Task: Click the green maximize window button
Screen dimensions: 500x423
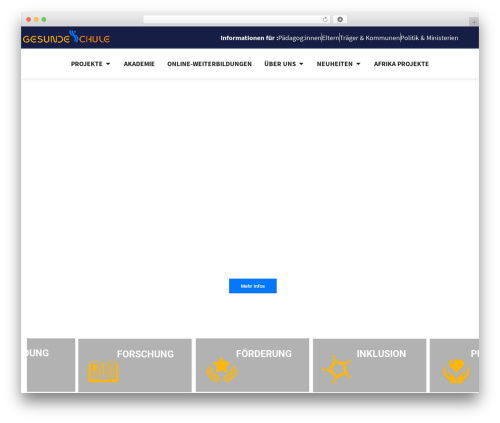Action: [x=44, y=19]
